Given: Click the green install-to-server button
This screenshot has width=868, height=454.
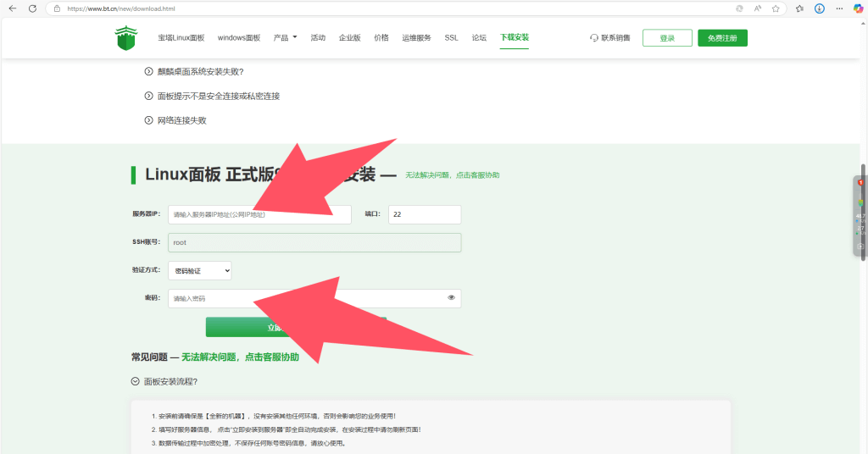Looking at the screenshot, I should [296, 327].
